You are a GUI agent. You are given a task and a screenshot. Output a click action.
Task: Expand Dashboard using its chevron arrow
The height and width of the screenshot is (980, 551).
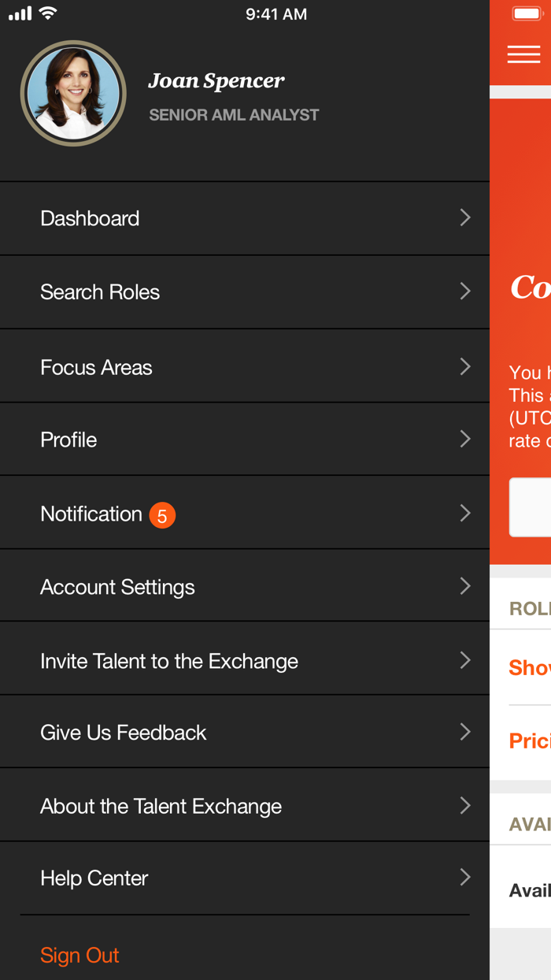pos(464,217)
